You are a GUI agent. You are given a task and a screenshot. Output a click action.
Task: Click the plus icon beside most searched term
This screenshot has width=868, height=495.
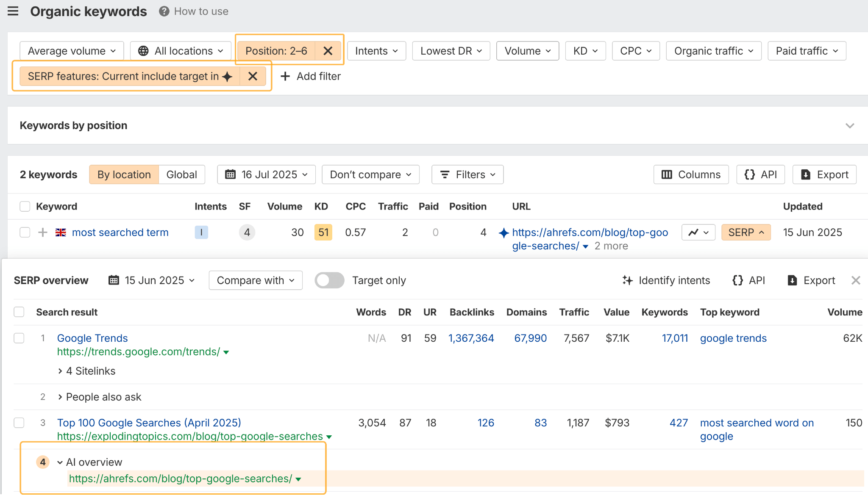43,232
